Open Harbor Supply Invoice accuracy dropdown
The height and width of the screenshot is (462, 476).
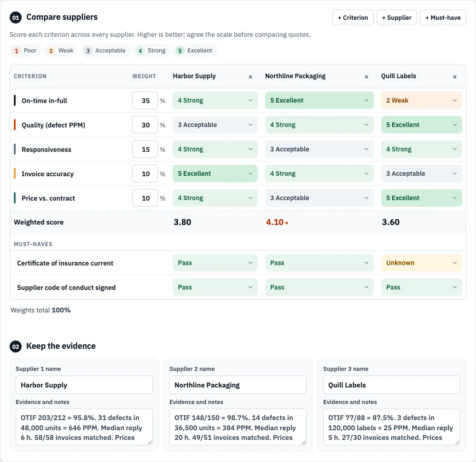(215, 173)
